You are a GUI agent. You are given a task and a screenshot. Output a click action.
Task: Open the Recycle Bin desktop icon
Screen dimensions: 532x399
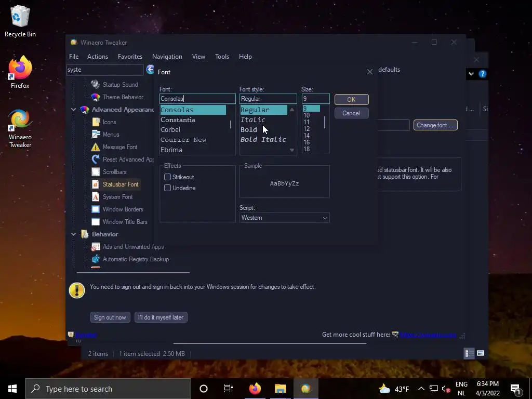pos(20,21)
